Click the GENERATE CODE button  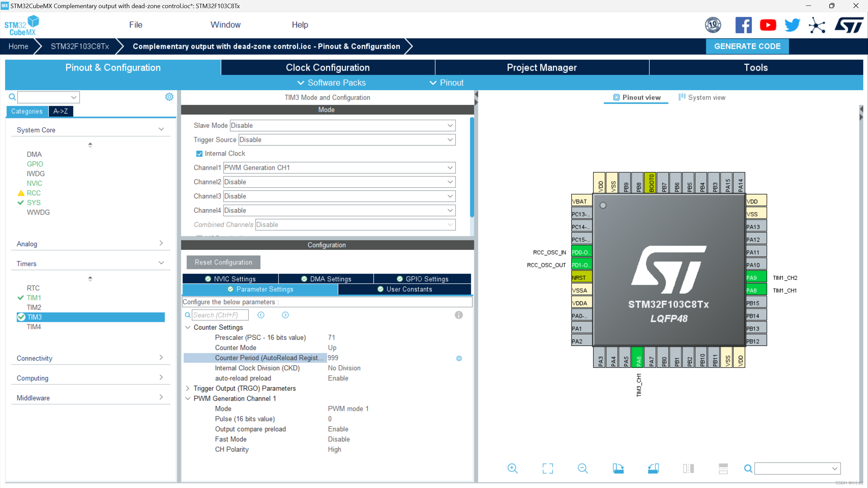click(x=747, y=46)
